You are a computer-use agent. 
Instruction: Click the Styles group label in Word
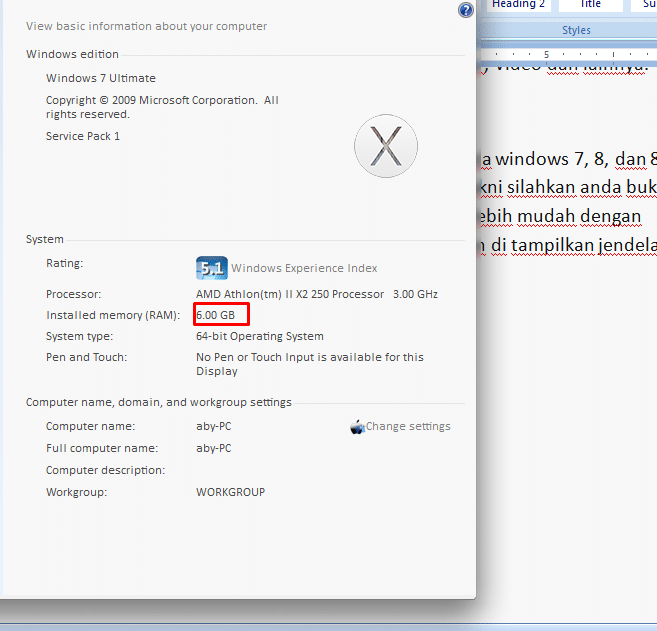(x=576, y=30)
